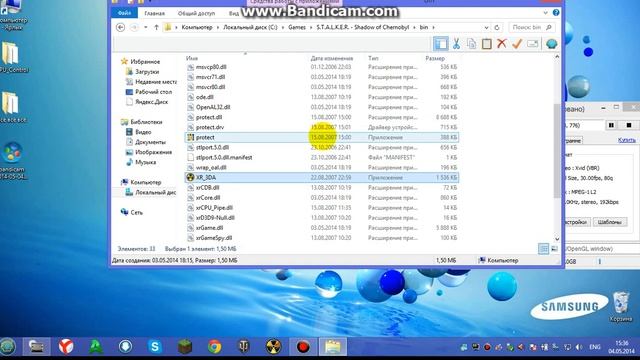Image resolution: width=640 pixels, height=360 pixels.
Task: Click the Copy toolbar icon
Action: tap(471, 44)
